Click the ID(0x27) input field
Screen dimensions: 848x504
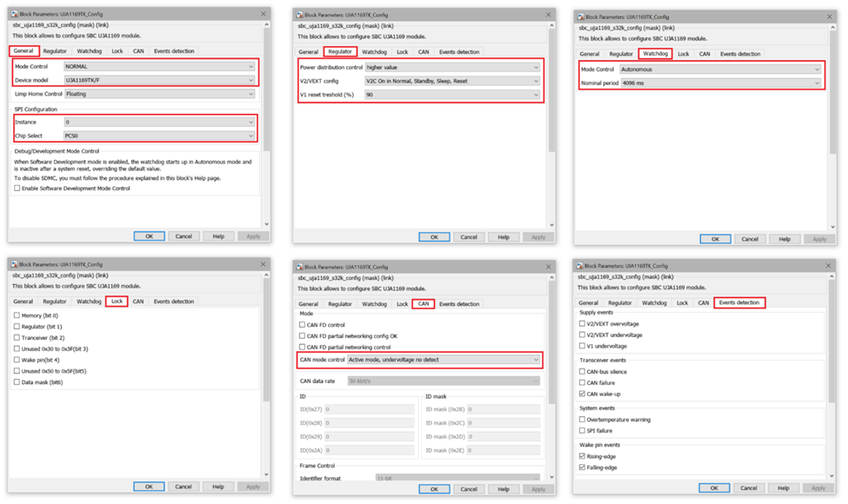[x=370, y=409]
